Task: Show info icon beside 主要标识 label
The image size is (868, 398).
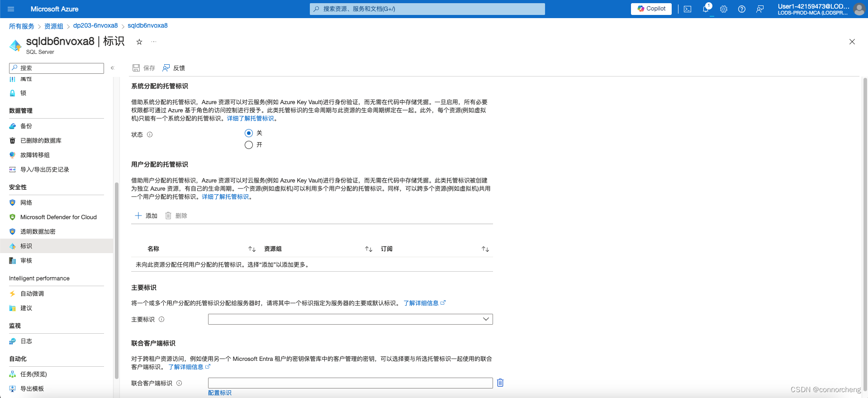Action: [161, 319]
